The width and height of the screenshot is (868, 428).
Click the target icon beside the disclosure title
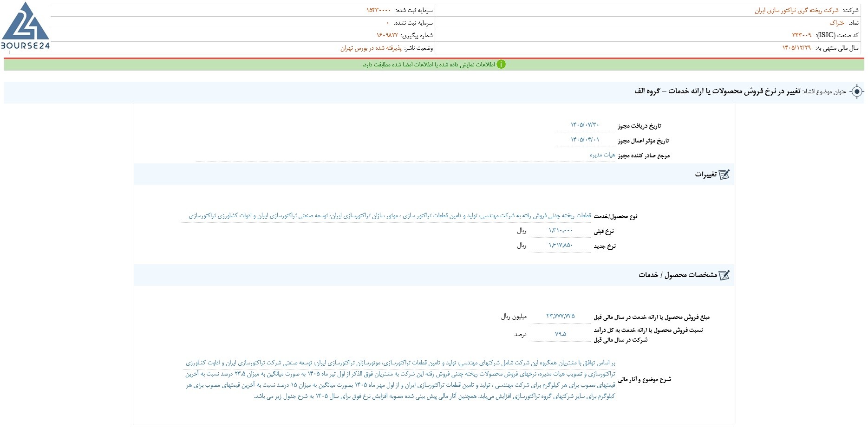pyautogui.click(x=857, y=91)
